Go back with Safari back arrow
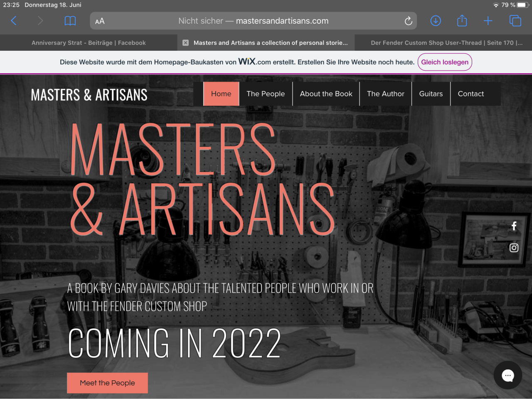This screenshot has height=399, width=532. [14, 21]
